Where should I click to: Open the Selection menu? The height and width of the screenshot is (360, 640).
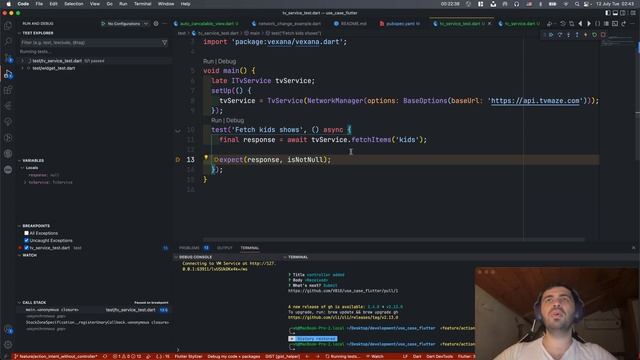pos(74,4)
